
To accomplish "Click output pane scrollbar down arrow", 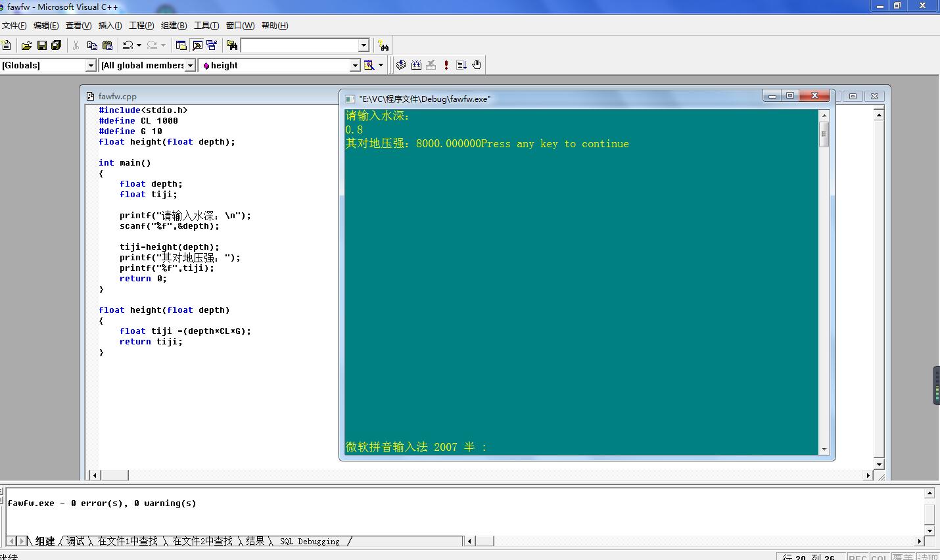I will coord(929,530).
